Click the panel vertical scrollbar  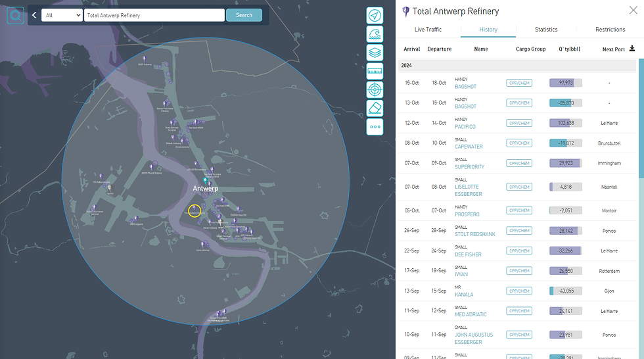click(641, 118)
